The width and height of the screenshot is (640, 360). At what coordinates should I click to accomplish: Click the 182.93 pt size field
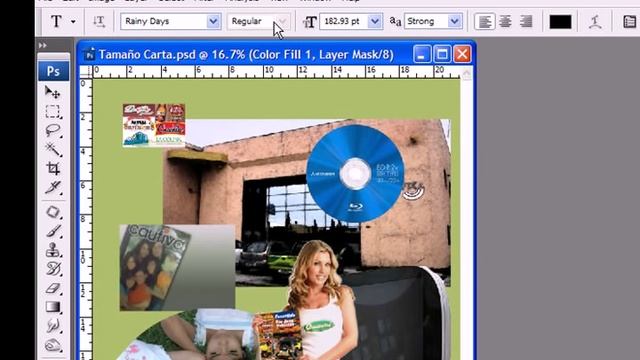point(344,21)
